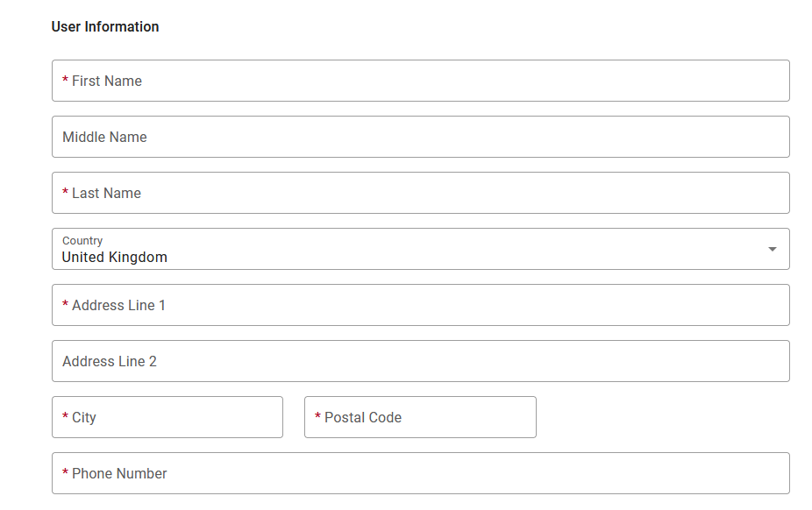Click the Postal Code field
Screen dimensions: 812x510
pyautogui.click(x=420, y=417)
